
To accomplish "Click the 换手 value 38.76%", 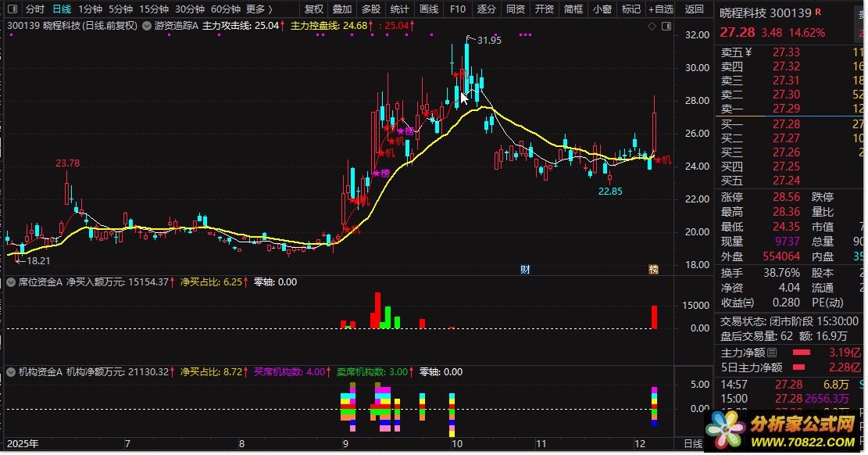I will 780,273.
